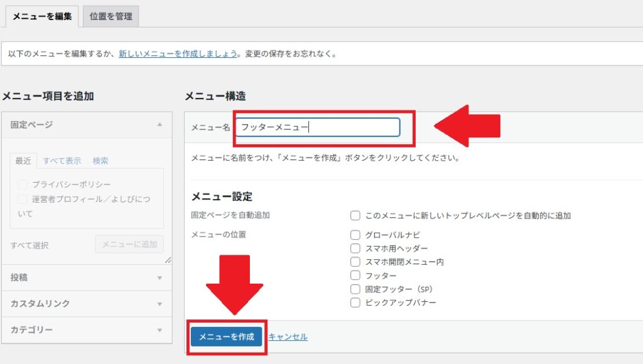Screen dimensions: 643x364
Task: Click the メニューに追加 button
Action: tap(129, 244)
